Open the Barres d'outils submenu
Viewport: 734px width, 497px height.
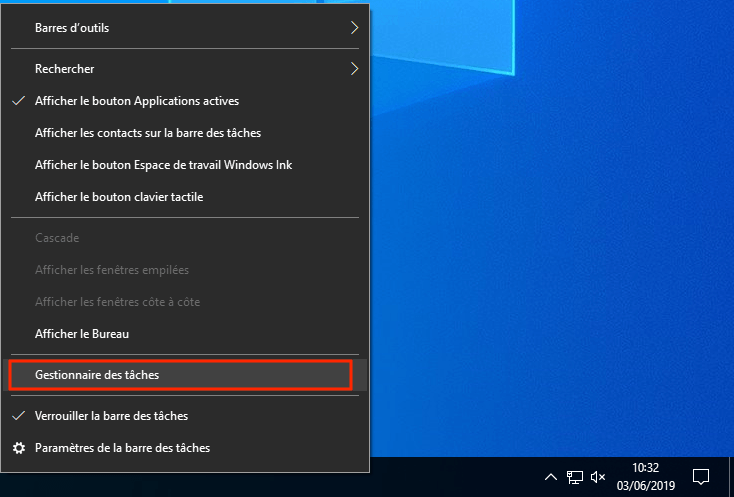tap(190, 28)
